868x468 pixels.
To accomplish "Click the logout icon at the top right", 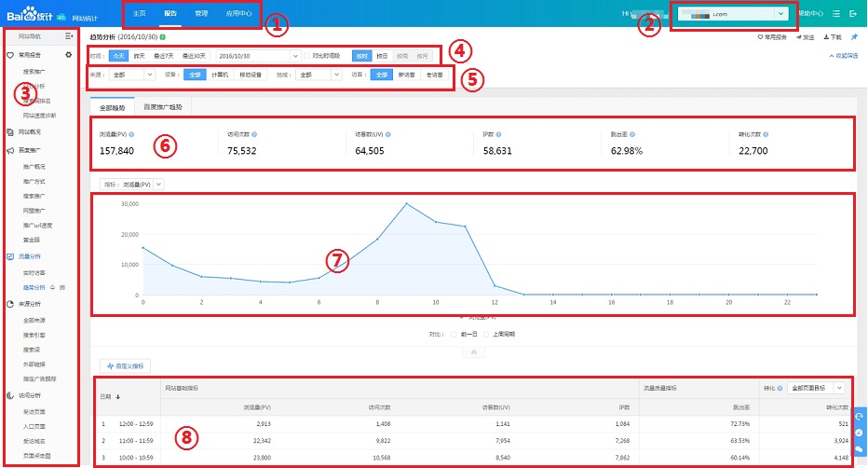I will click(853, 14).
